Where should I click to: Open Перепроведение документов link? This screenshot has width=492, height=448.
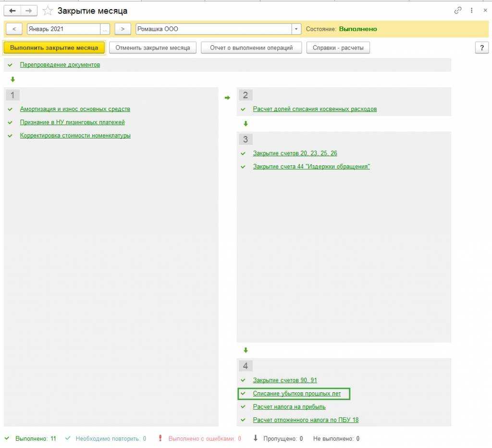pos(60,65)
